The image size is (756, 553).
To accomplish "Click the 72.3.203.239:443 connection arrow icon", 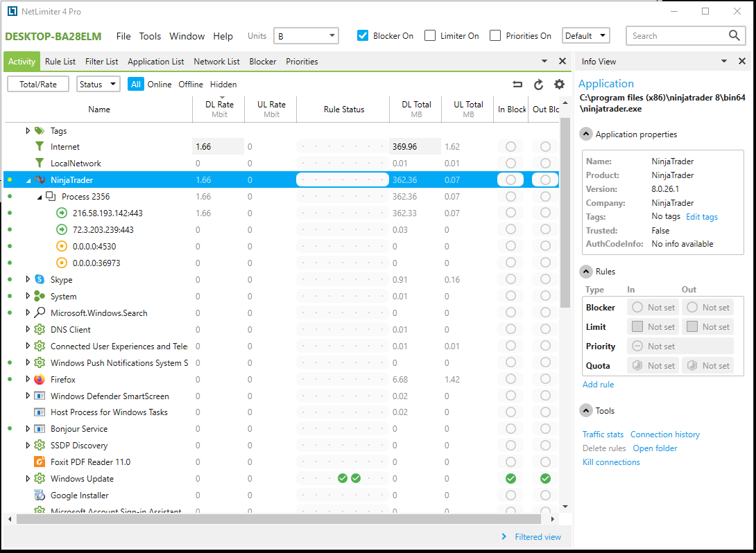I will pos(62,229).
